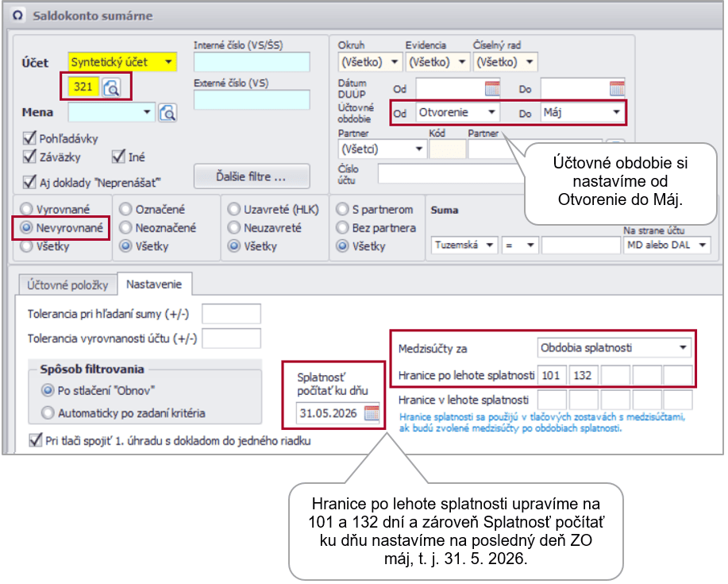Open calendar for Dátum DUUP Do field
The image size is (728, 584).
pos(617,88)
